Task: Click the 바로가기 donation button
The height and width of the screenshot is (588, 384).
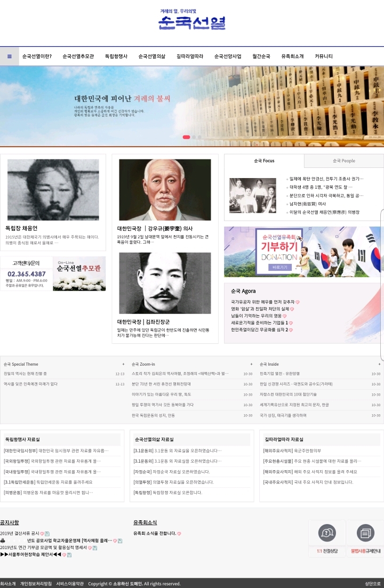Action: [x=280, y=268]
